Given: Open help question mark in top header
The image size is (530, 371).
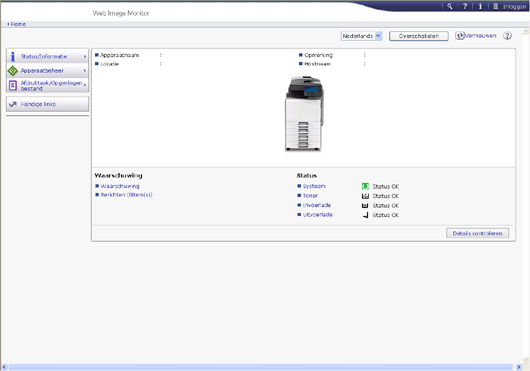Looking at the screenshot, I should pyautogui.click(x=465, y=6).
